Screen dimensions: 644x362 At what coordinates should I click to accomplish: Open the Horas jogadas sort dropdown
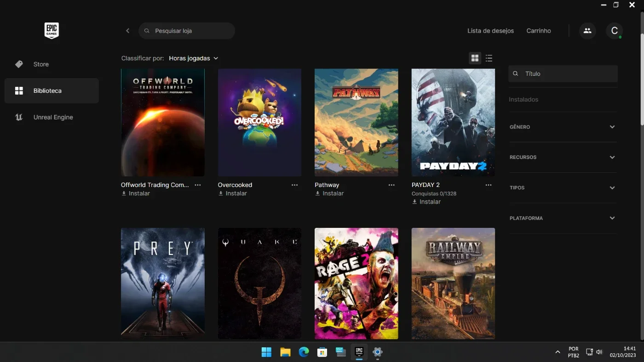point(193,58)
